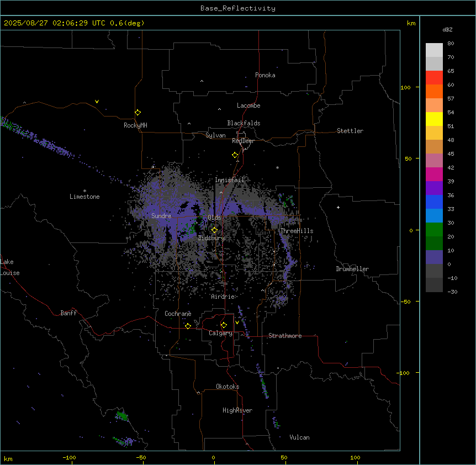Click the yellow diamond marker below Olds
This screenshot has height=465, width=476.
pyautogui.click(x=215, y=230)
